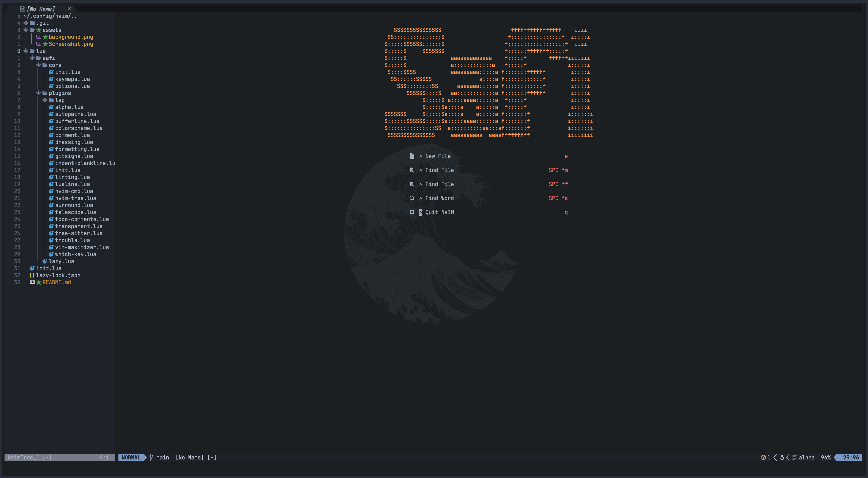Screen dimensions: 868x478
Task: Click the NORMAL mode indicator in statusline
Action: 131,457
